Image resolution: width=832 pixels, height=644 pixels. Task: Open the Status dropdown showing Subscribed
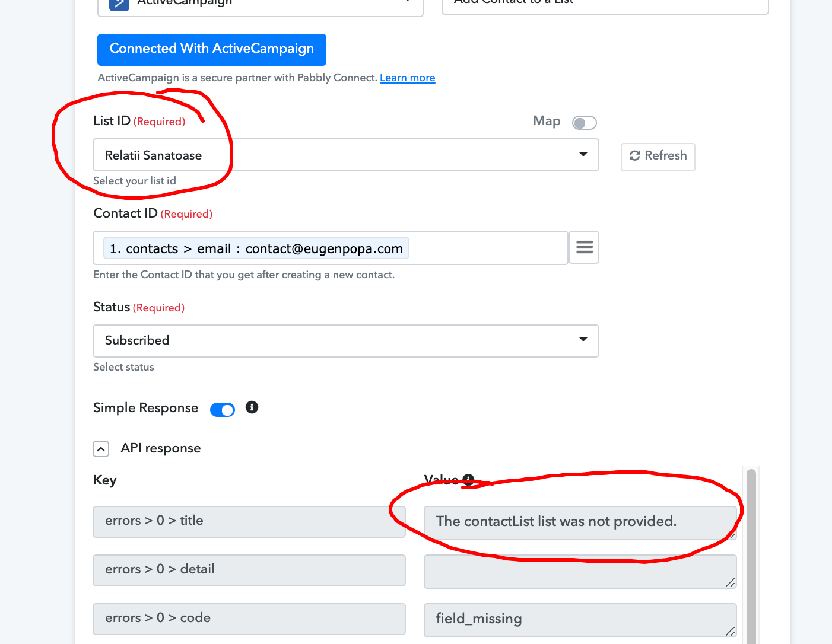(x=346, y=340)
